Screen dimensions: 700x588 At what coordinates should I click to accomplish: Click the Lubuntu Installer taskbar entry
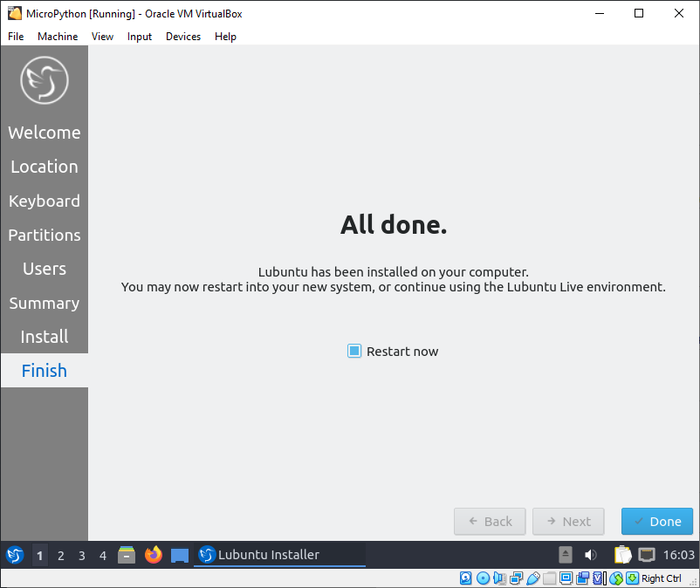[279, 555]
